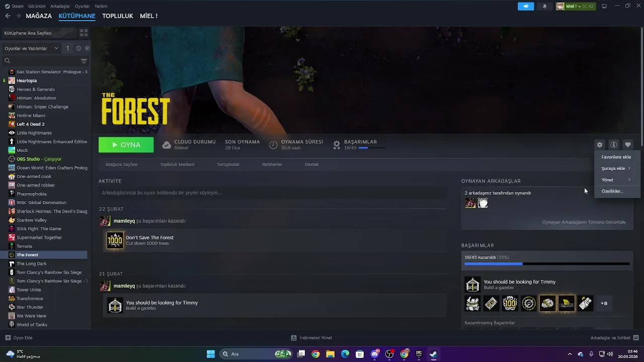Screen dimensions: 644x362
Task: Show recent games clock icon
Action: coord(78,48)
